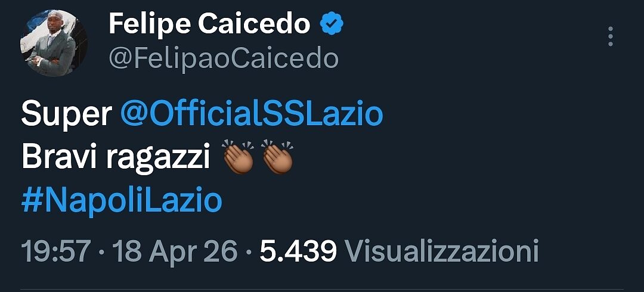This screenshot has height=292, width=644.
Task: Click the 5.439 view count
Action: (x=298, y=251)
